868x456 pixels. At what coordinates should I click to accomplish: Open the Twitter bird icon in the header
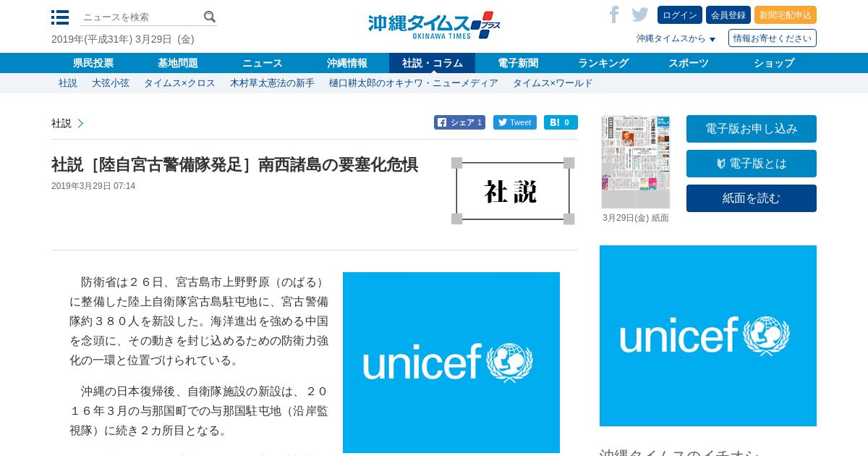click(x=639, y=14)
